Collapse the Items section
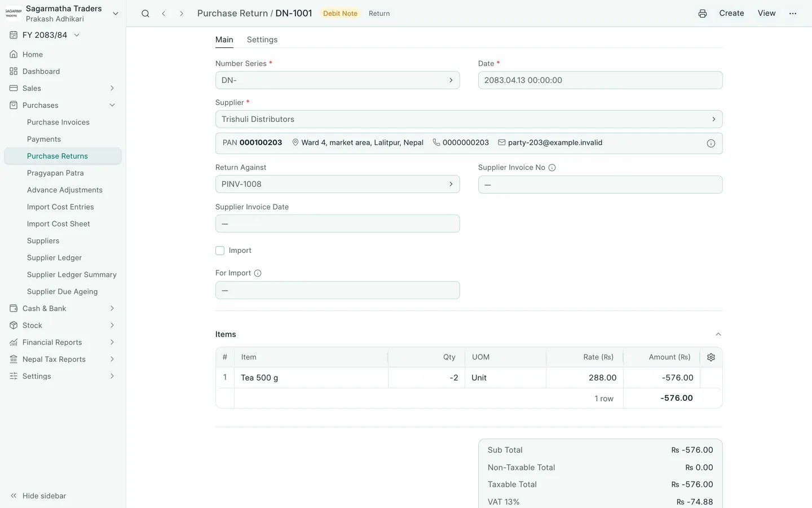 coord(718,335)
